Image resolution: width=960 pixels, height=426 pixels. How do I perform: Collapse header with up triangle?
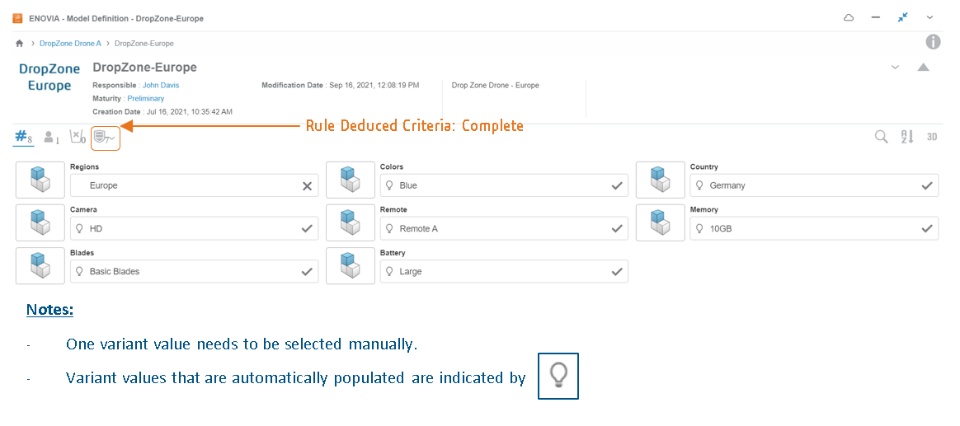coord(923,67)
